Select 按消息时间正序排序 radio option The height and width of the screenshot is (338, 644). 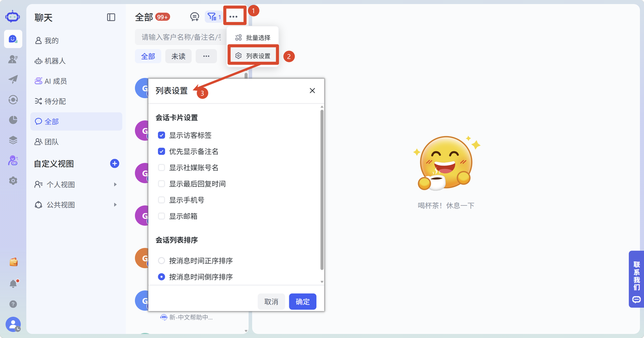162,261
